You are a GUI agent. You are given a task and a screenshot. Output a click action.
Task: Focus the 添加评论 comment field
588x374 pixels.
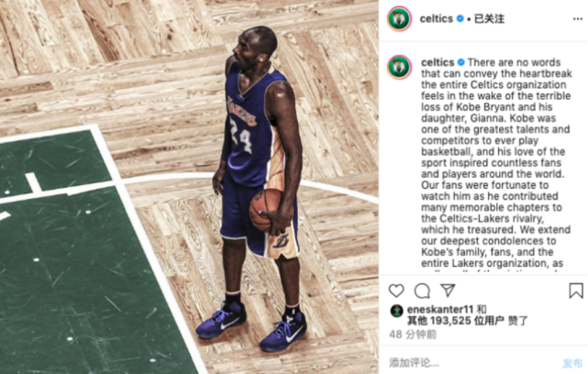472,362
